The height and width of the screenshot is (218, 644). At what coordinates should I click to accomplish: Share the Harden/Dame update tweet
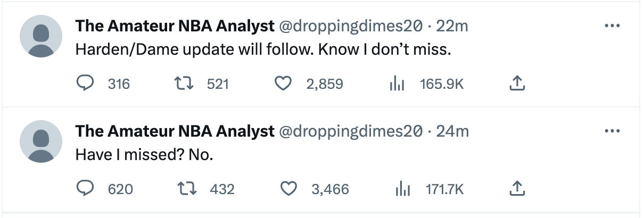tap(517, 83)
